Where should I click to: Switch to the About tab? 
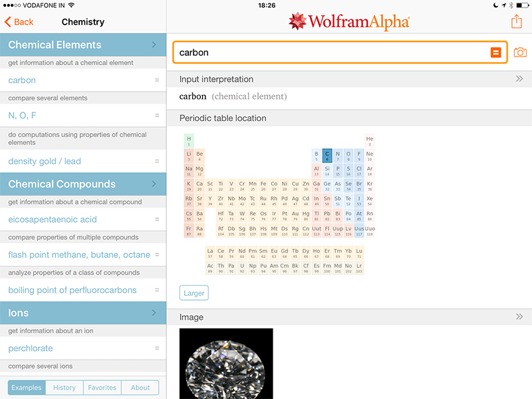140,388
